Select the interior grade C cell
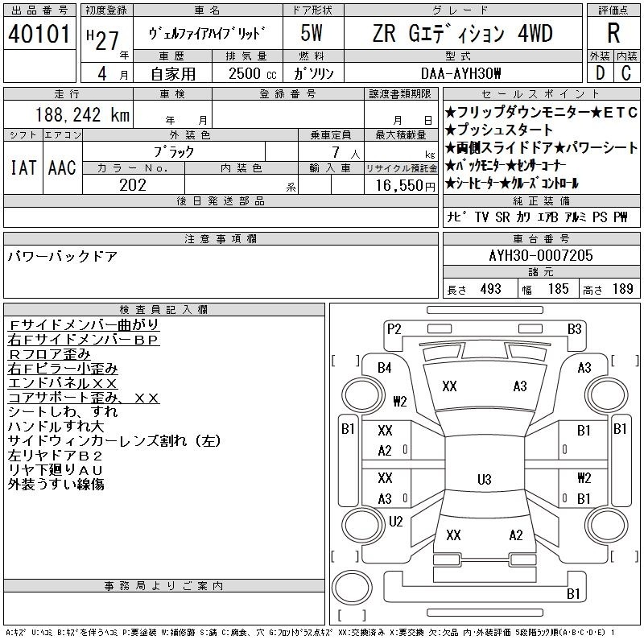644x644 pixels. point(625,72)
